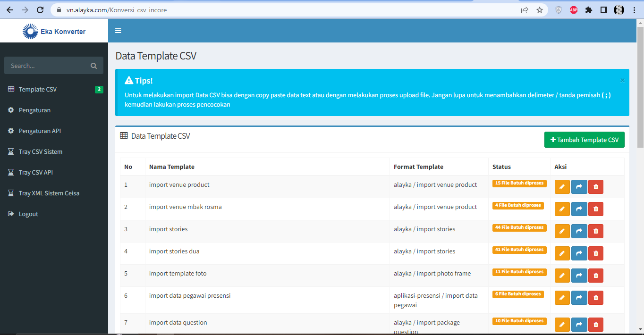Edit the 'import stories dua' template
Image resolution: width=644 pixels, height=335 pixels.
pos(562,253)
